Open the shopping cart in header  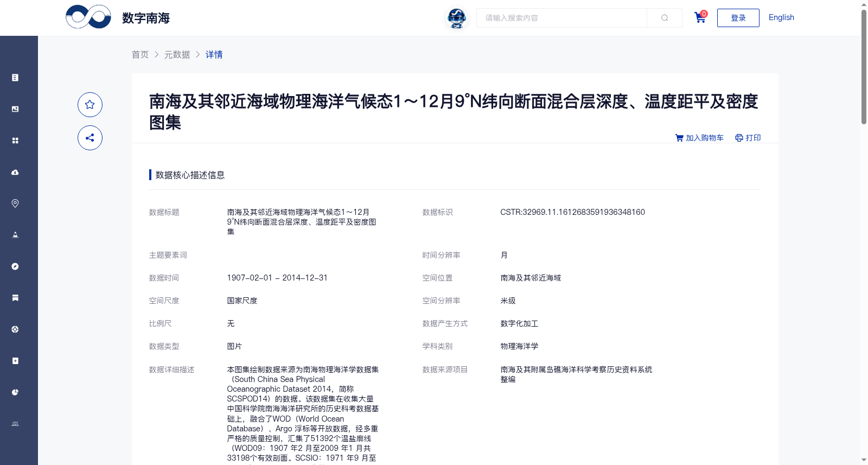point(700,17)
